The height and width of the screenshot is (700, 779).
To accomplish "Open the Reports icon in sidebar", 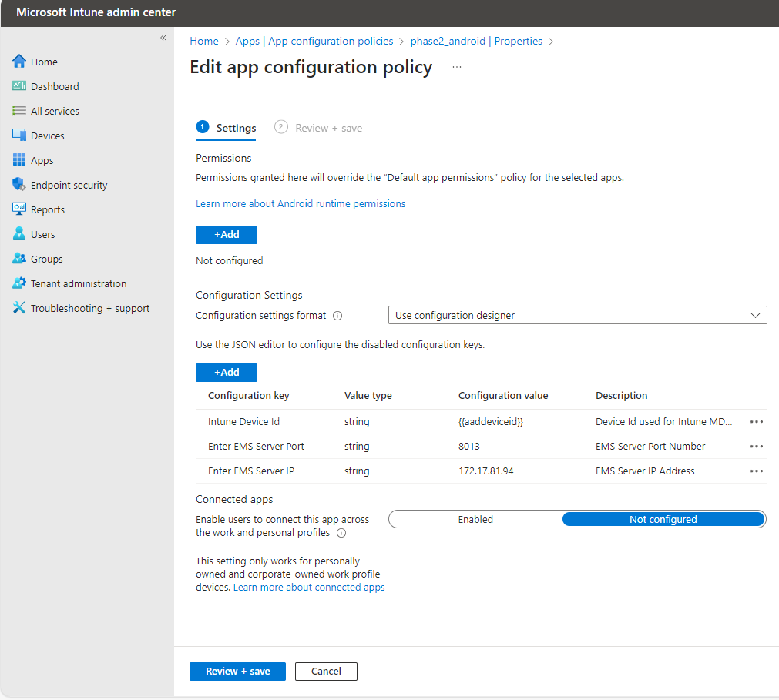I will pyautogui.click(x=19, y=209).
